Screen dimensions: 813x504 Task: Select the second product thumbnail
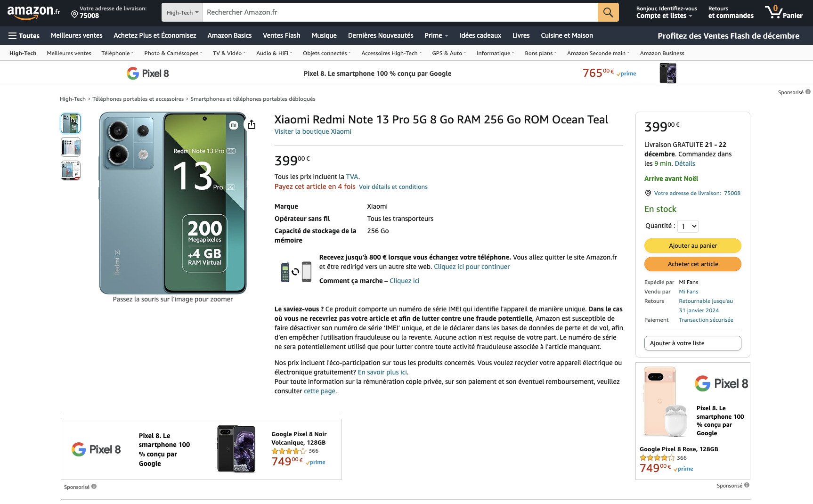point(71,147)
